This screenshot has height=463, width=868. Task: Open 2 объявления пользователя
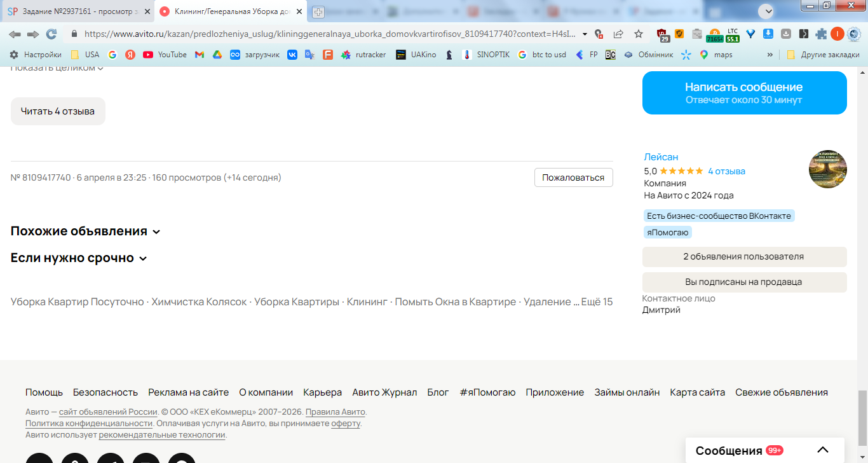pyautogui.click(x=745, y=257)
